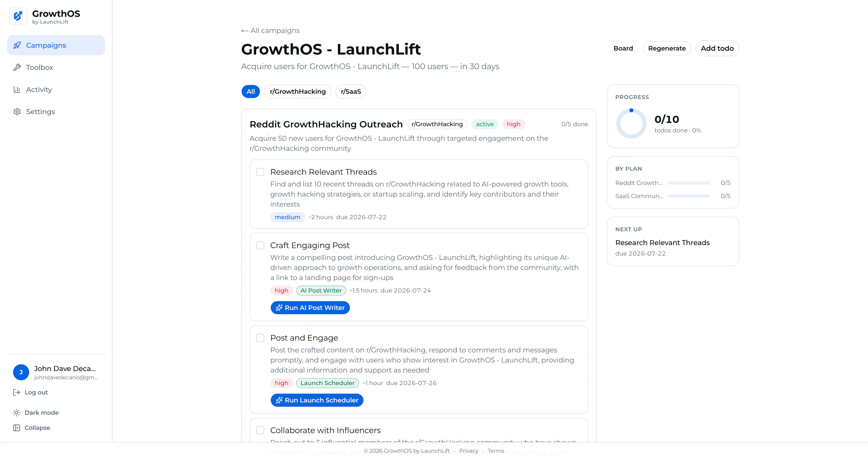Image resolution: width=868 pixels, height=459 pixels.
Task: Click the 'Post and Engage' title
Action: click(304, 338)
